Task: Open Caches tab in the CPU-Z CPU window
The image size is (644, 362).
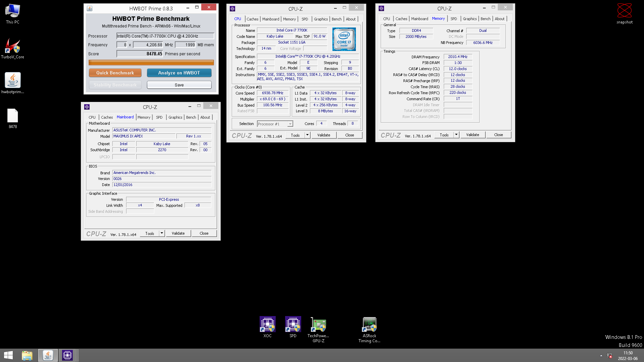Action: [253, 19]
